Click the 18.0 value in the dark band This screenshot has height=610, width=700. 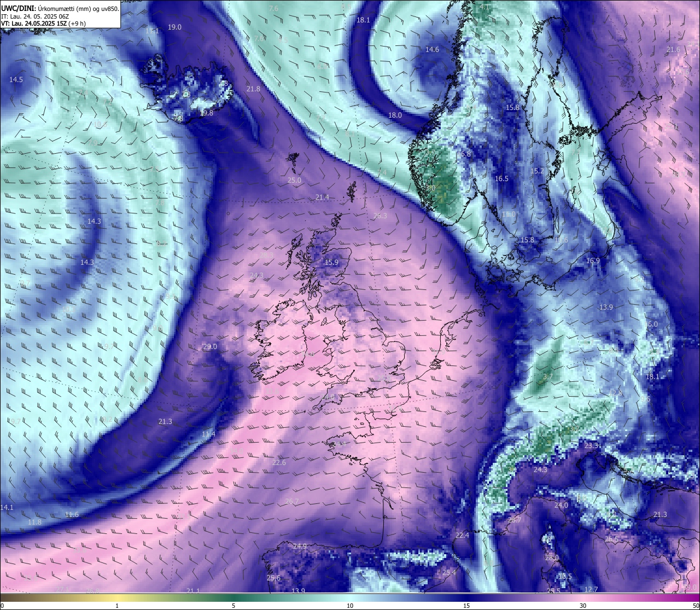[x=395, y=115]
